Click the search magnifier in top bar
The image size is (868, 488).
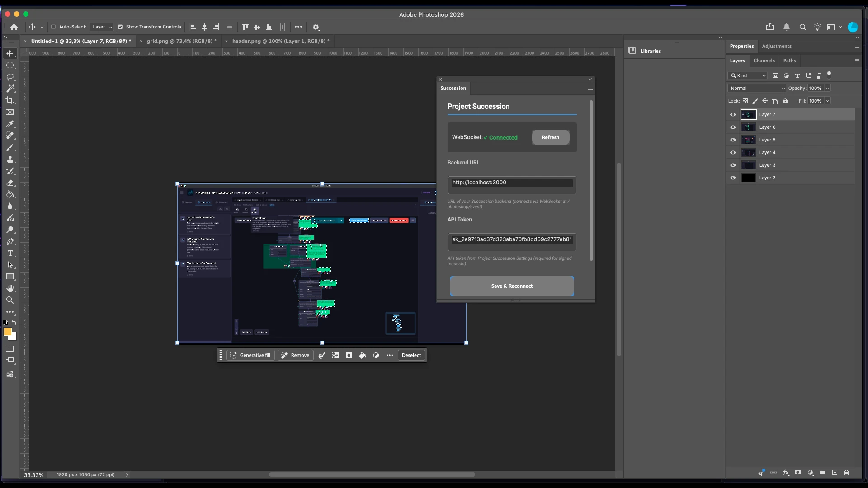click(803, 27)
